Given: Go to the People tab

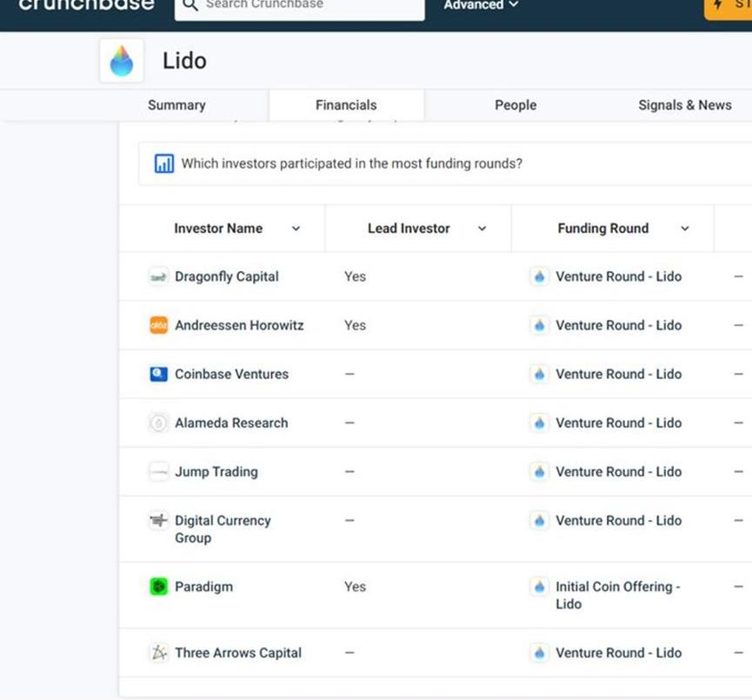Looking at the screenshot, I should click(516, 105).
